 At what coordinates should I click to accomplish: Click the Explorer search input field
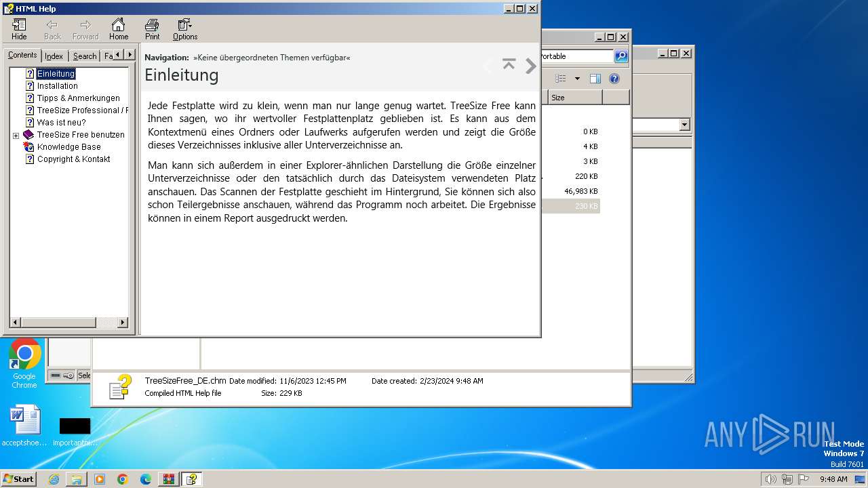[576, 56]
